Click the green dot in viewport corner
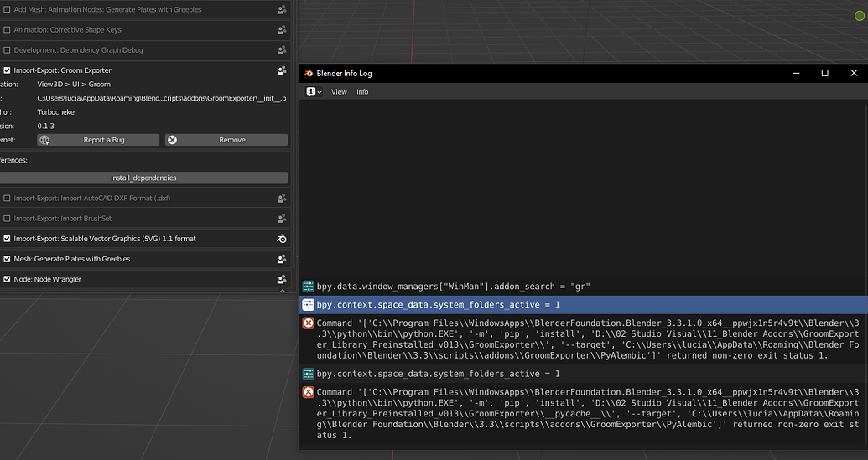Image resolution: width=868 pixels, height=460 pixels. [859, 16]
